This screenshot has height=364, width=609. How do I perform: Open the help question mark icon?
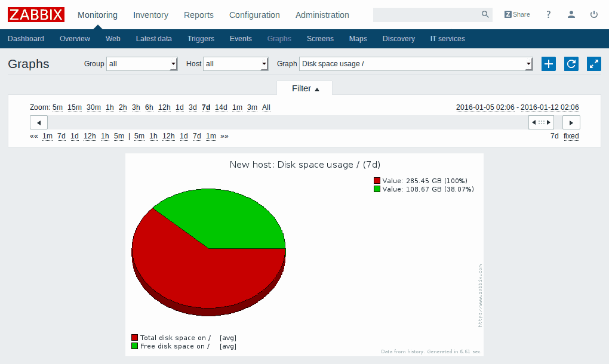click(x=549, y=15)
